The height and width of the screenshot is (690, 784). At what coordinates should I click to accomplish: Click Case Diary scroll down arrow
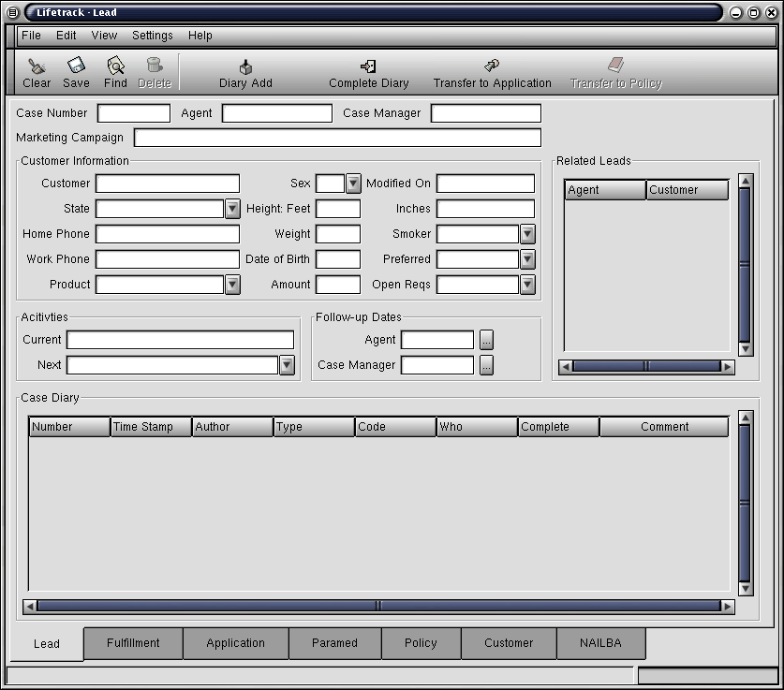[x=746, y=588]
